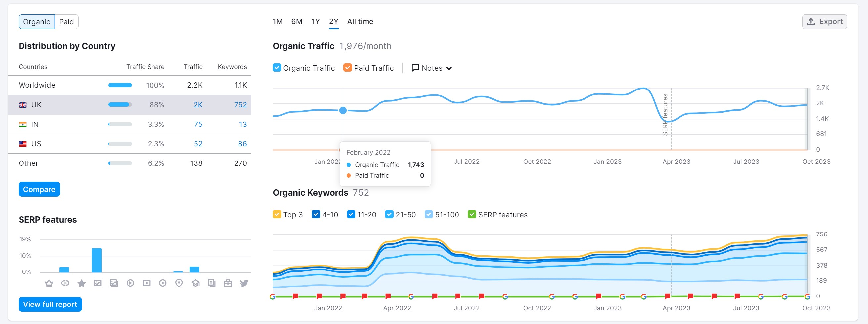This screenshot has height=324, width=868.
Task: Uncheck the Organic Traffic checkbox
Action: [277, 68]
